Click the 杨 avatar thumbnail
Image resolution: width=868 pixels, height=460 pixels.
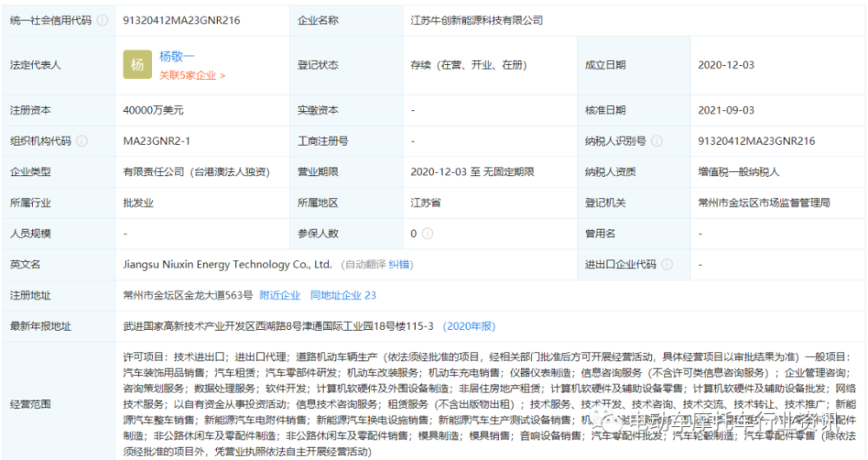137,65
